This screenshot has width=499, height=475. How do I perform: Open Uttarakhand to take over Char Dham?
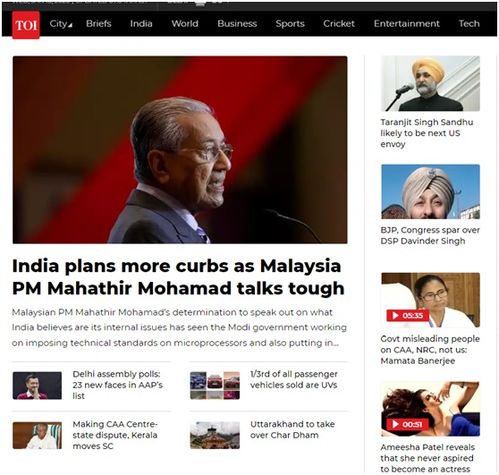292,430
